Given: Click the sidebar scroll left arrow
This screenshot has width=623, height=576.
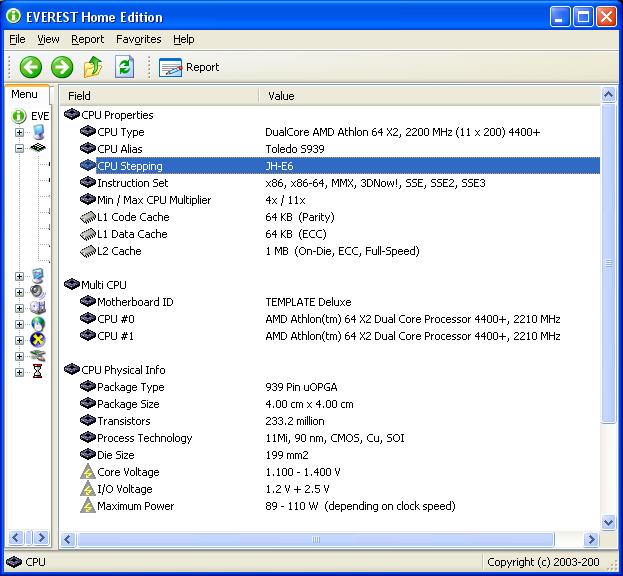Looking at the screenshot, I should pos(16,538).
